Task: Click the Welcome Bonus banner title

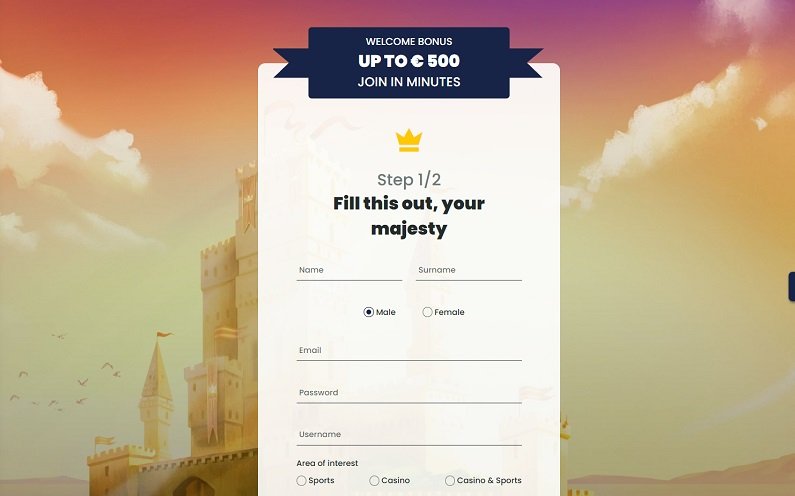Action: point(409,42)
